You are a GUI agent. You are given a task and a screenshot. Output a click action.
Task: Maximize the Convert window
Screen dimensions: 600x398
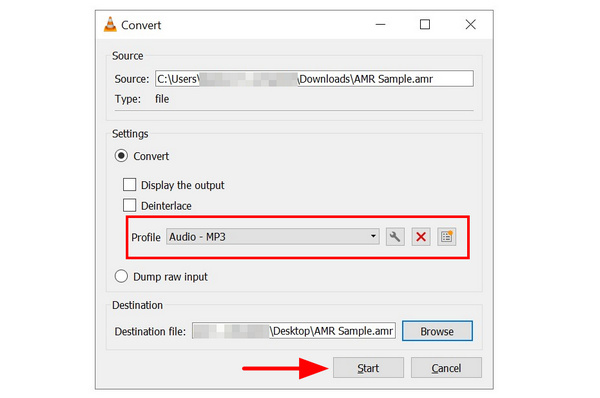pos(425,25)
